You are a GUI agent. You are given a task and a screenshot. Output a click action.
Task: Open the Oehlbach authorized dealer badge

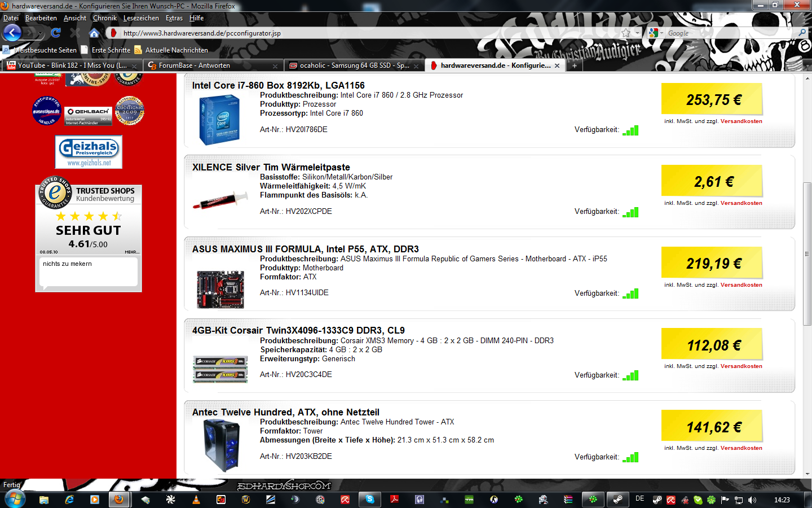[x=88, y=115]
